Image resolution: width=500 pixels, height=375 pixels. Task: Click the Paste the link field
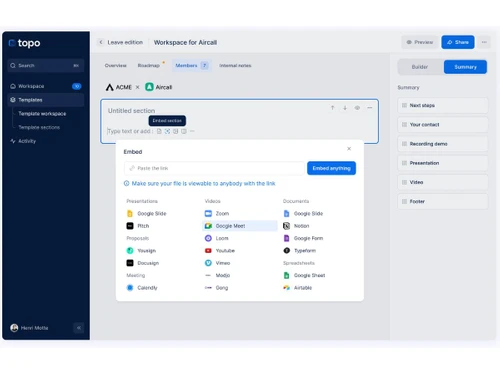pyautogui.click(x=214, y=168)
